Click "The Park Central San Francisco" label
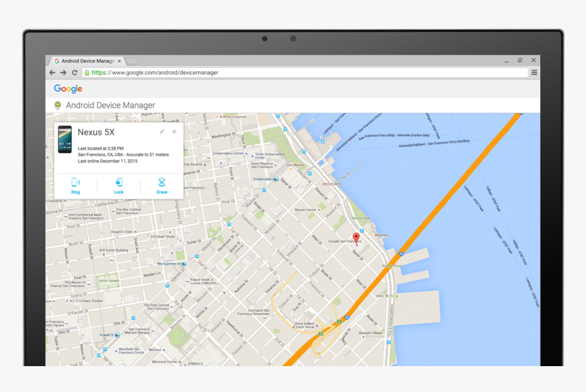This screenshot has height=392, width=586. tap(157, 307)
